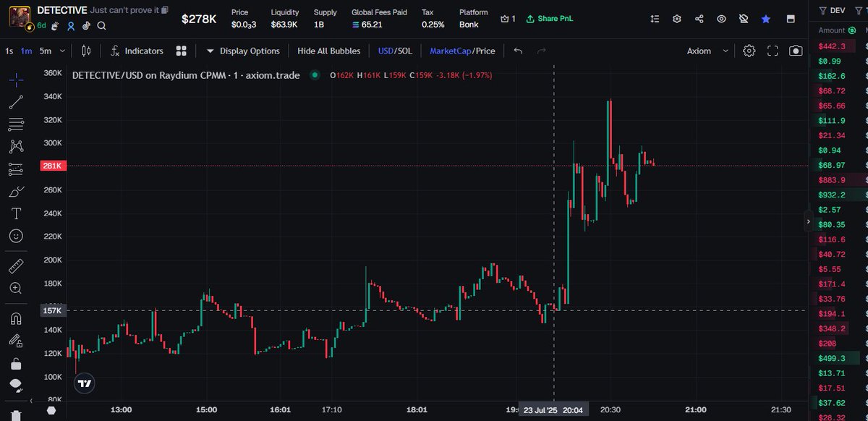This screenshot has width=868, height=421.
Task: Activate the zoom in tool
Action: click(16, 288)
